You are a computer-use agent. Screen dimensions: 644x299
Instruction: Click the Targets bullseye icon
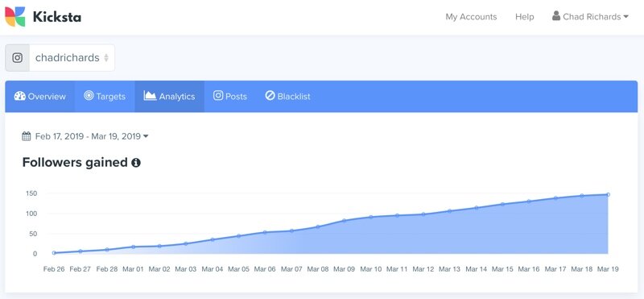point(89,95)
